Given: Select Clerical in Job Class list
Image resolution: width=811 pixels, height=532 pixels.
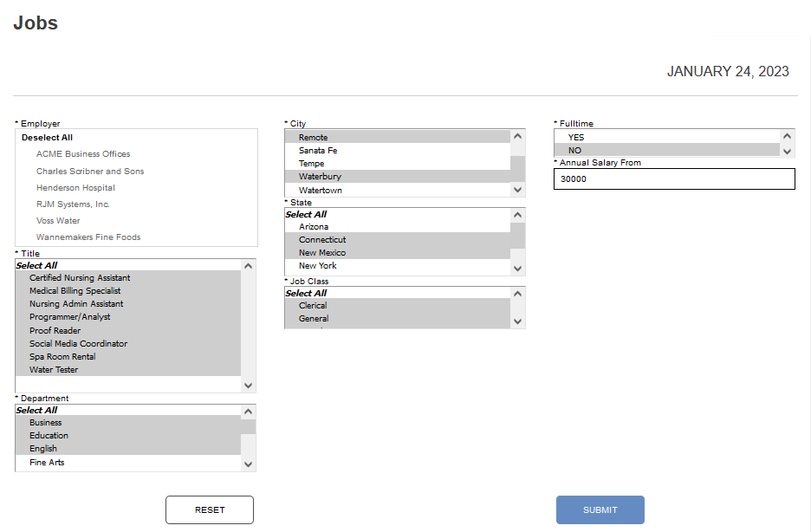Looking at the screenshot, I should pyautogui.click(x=313, y=306).
